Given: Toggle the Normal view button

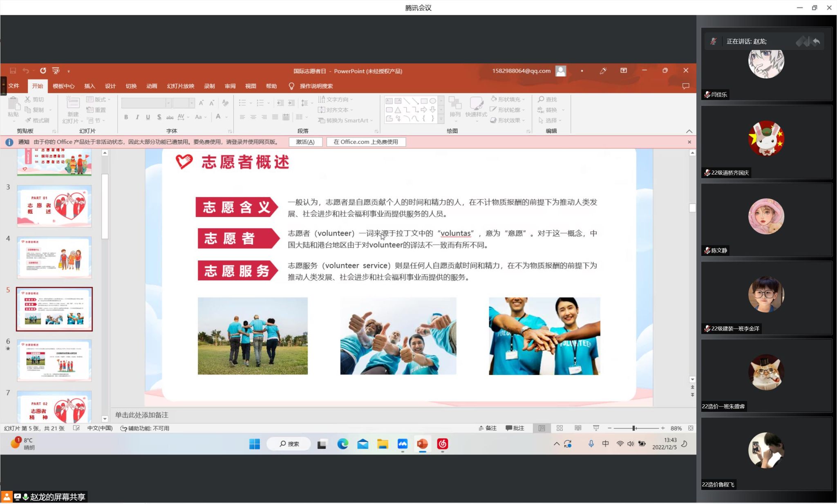Looking at the screenshot, I should click(x=542, y=428).
